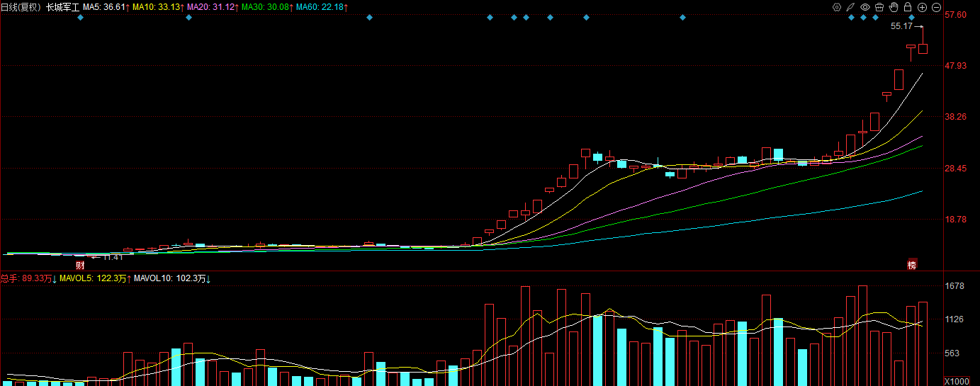Viewport: 980px width, 386px height.
Task: Click the 财 financial marker badge
Action: tap(81, 265)
